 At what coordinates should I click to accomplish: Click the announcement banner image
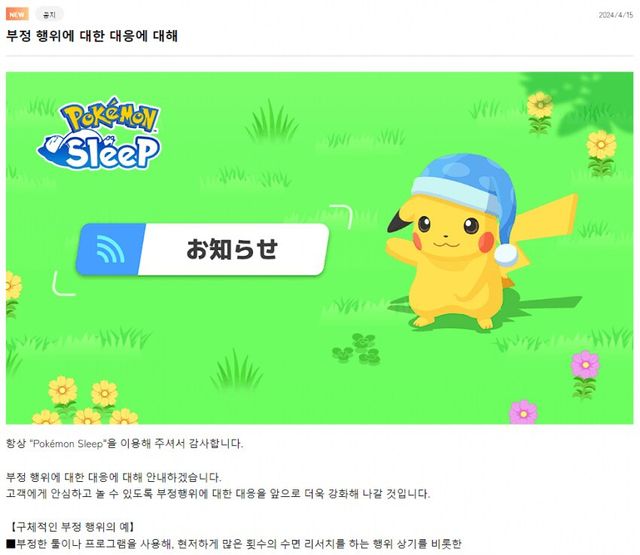coord(320,248)
